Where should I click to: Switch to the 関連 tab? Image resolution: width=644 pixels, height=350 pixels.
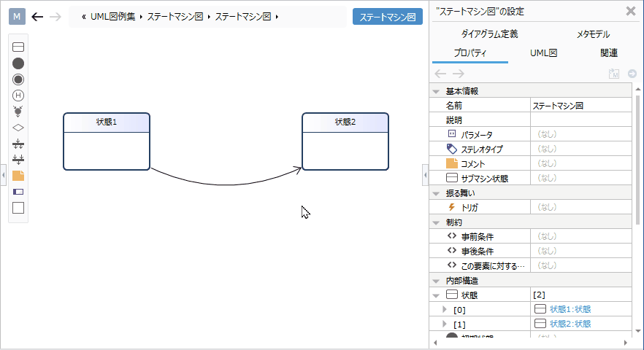[x=609, y=53]
